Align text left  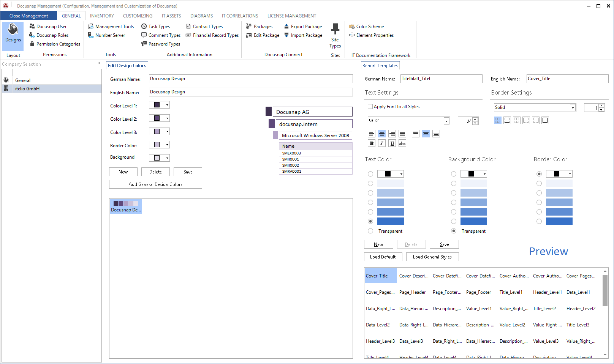[372, 134]
